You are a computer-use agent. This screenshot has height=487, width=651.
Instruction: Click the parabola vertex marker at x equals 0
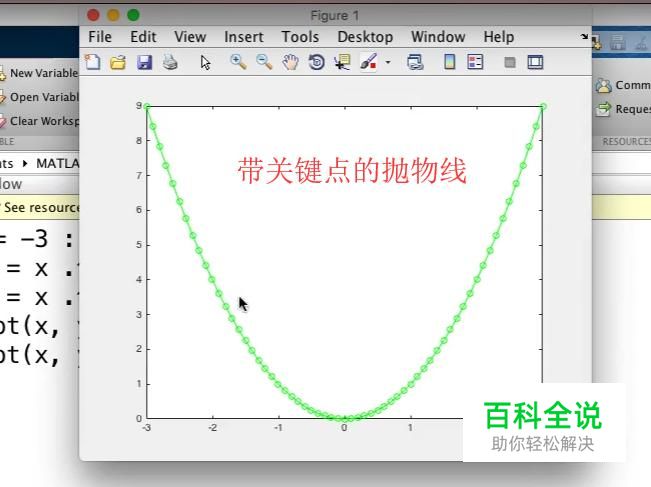click(x=344, y=418)
